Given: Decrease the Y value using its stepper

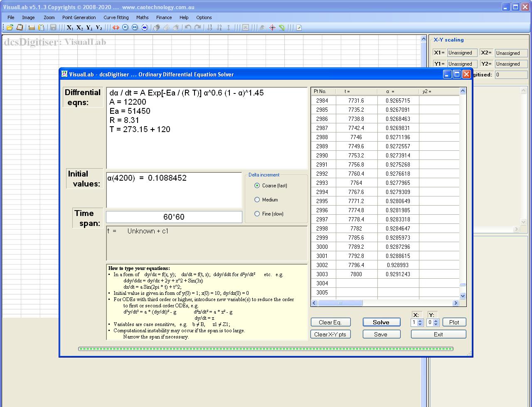Looking at the screenshot, I should pyautogui.click(x=436, y=324).
